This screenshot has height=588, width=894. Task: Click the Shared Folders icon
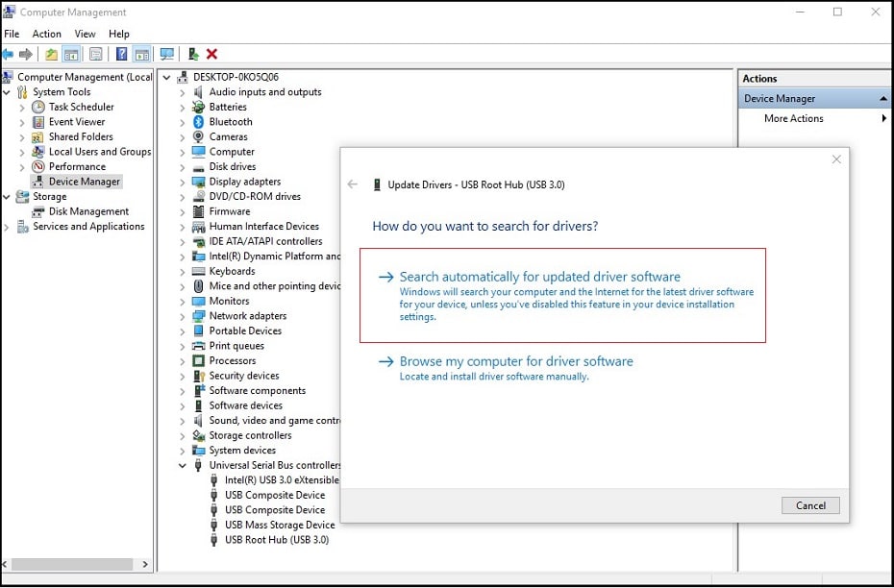(38, 136)
